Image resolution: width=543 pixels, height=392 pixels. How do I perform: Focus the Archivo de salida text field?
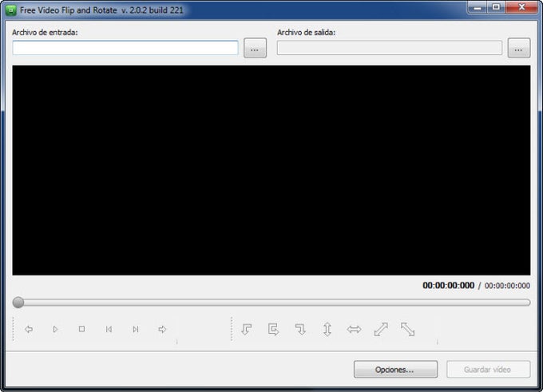[x=390, y=48]
